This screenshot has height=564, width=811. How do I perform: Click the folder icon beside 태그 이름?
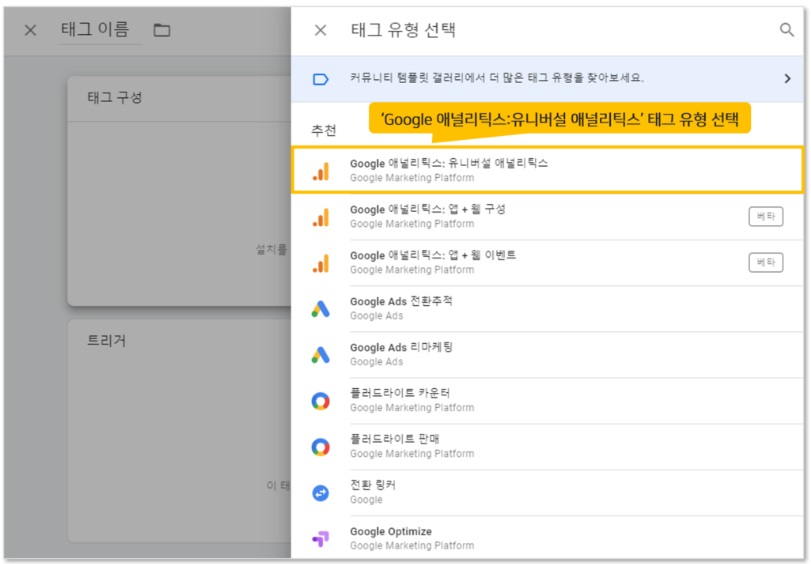pyautogui.click(x=162, y=30)
